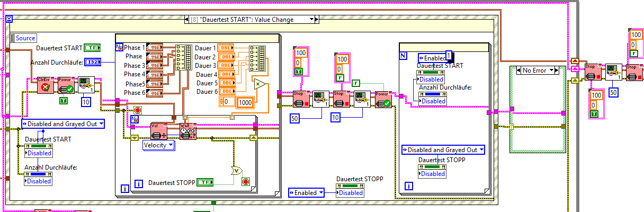
Task: Click the Phase build array node
Action: [184, 57]
